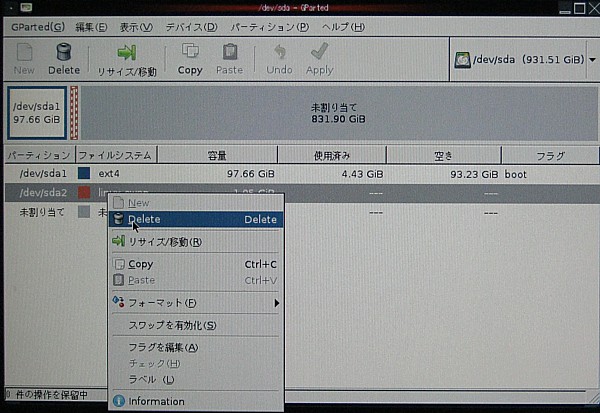Choose ラベル(L) in context menu
The height and width of the screenshot is (413, 600).
(x=196, y=380)
